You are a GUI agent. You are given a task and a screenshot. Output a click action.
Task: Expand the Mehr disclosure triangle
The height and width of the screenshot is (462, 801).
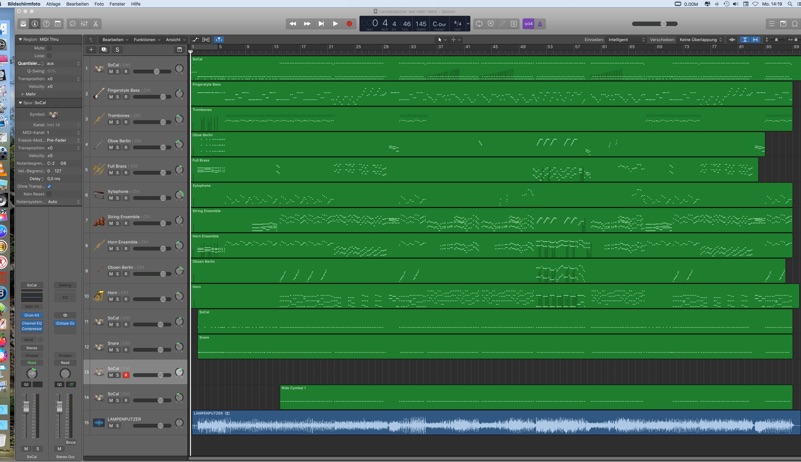click(22, 94)
